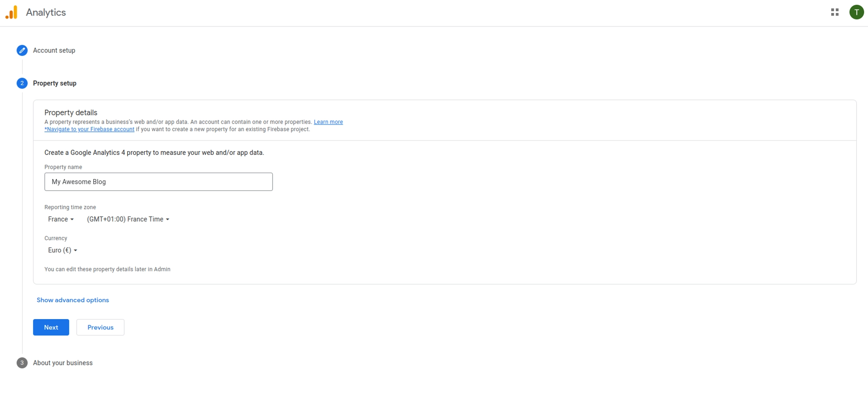Select the Account setup step label
The width and height of the screenshot is (868, 408).
(54, 50)
